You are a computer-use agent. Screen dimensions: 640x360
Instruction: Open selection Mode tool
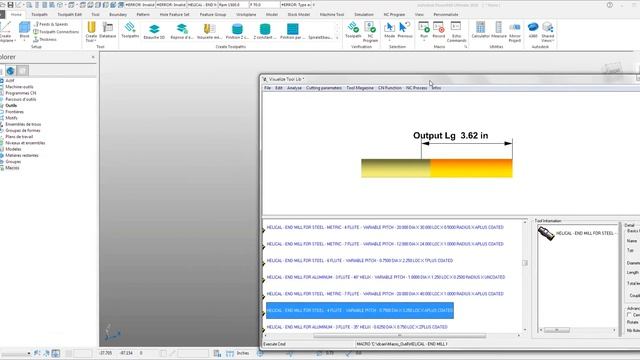coord(389,31)
